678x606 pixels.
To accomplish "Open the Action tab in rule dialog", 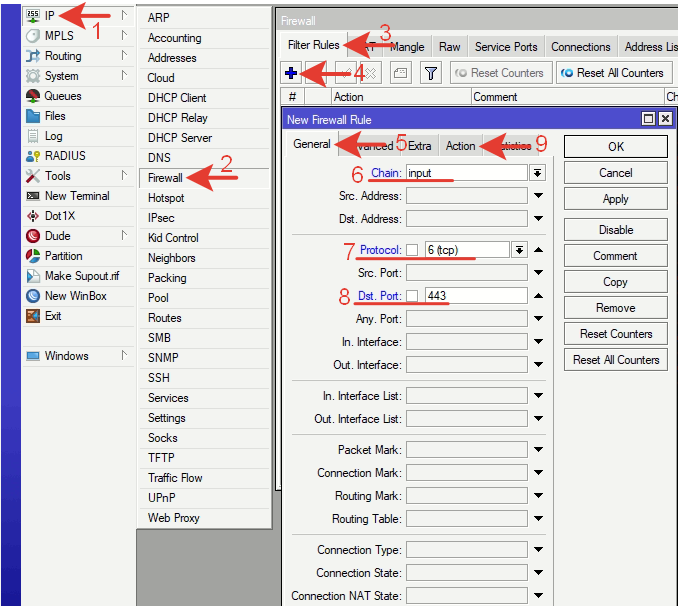I will tap(461, 146).
